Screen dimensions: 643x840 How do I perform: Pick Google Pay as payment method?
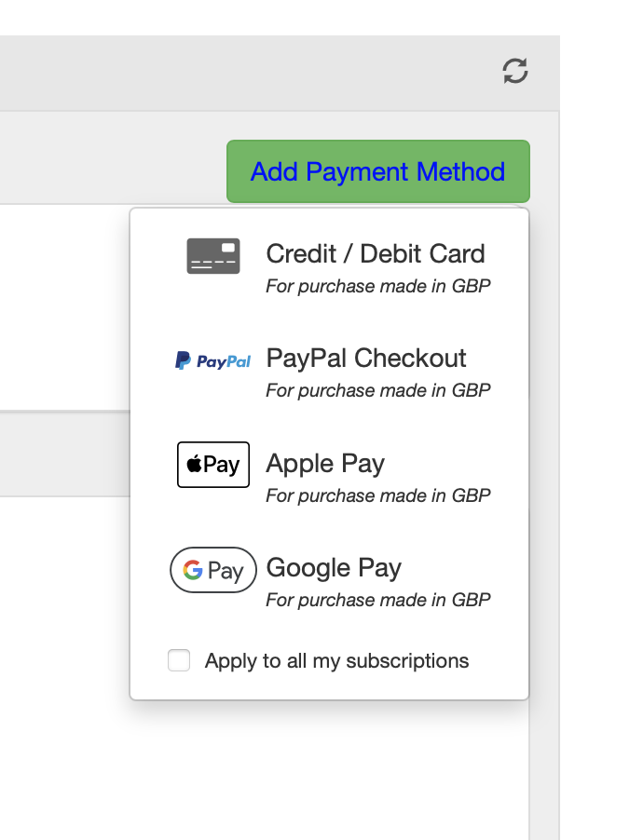pyautogui.click(x=334, y=568)
